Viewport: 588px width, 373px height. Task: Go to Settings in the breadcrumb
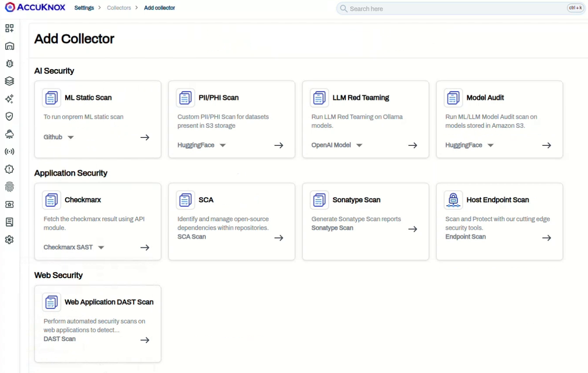tap(84, 8)
